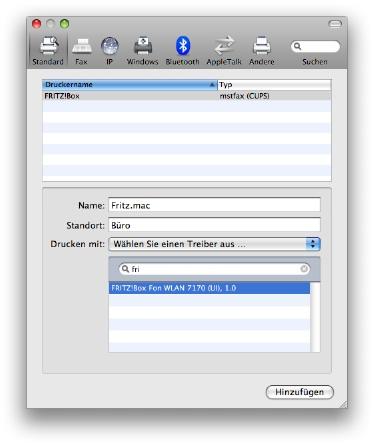Click the driver list scrollbar

tap(315, 317)
